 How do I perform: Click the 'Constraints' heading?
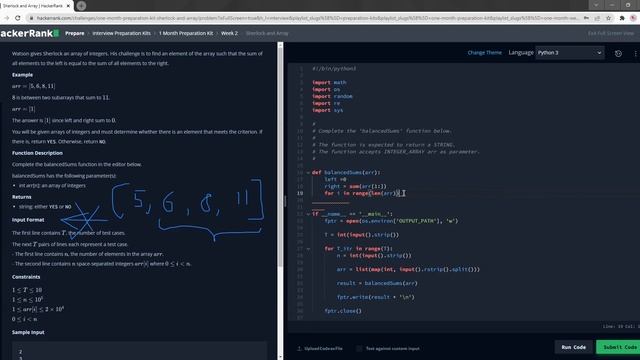[26, 277]
